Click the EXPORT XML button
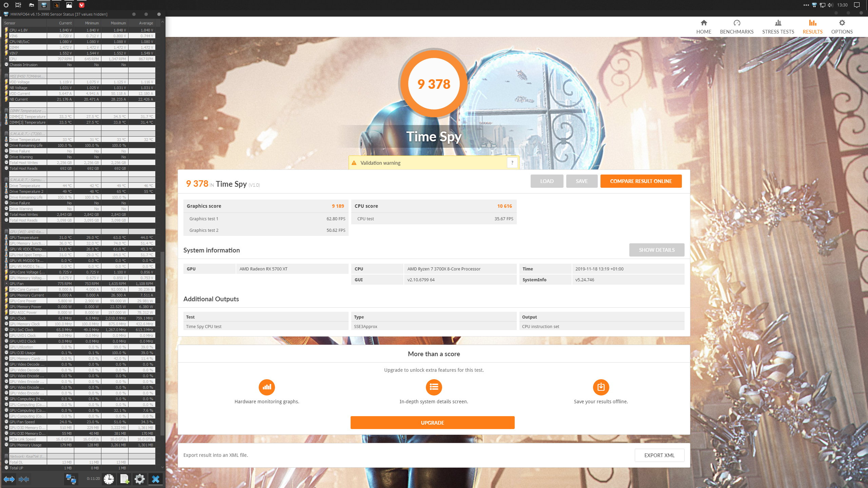 tap(659, 455)
